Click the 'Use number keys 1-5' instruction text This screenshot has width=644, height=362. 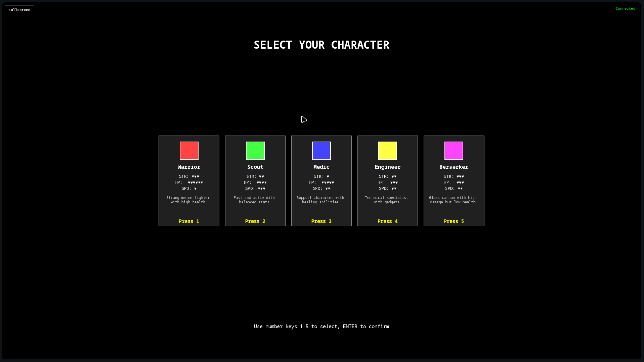coord(321,326)
